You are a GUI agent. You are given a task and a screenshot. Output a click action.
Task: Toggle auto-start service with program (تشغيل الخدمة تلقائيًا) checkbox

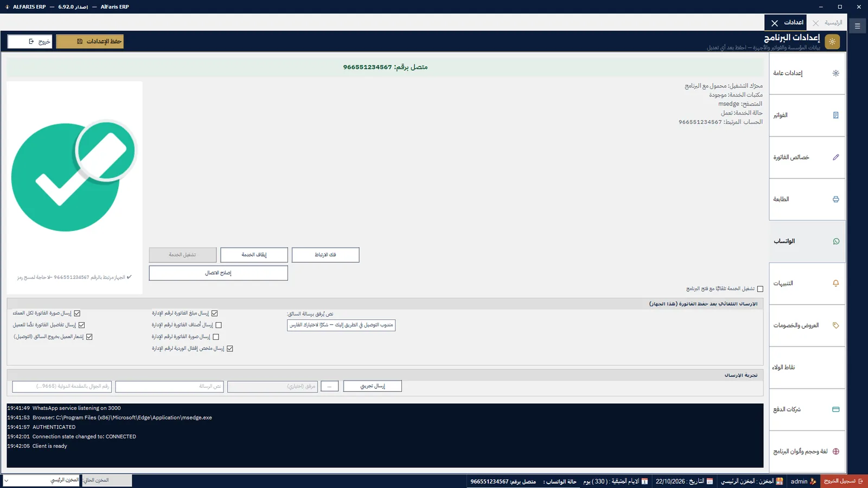pos(760,289)
